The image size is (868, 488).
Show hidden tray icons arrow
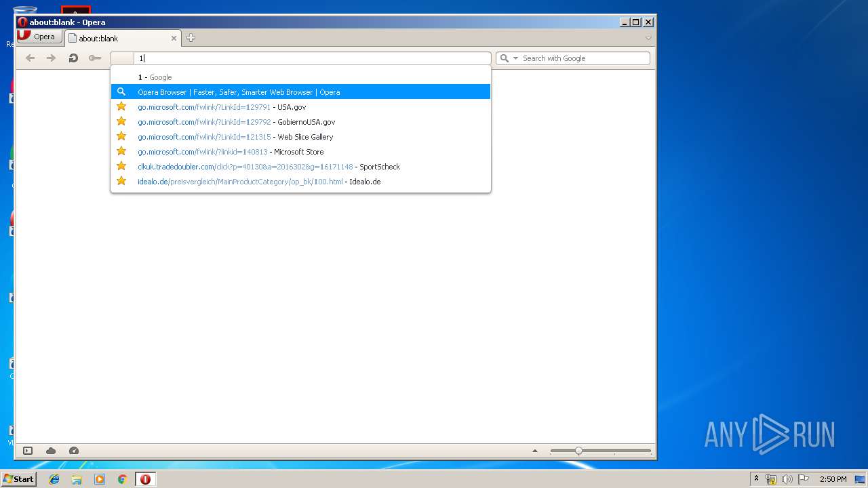(x=756, y=479)
